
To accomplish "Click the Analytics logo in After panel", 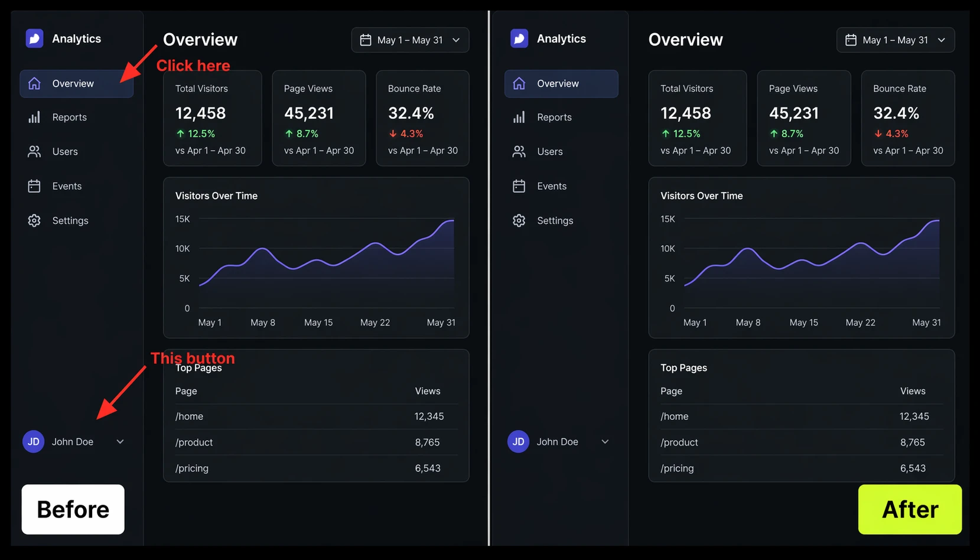I will (519, 38).
